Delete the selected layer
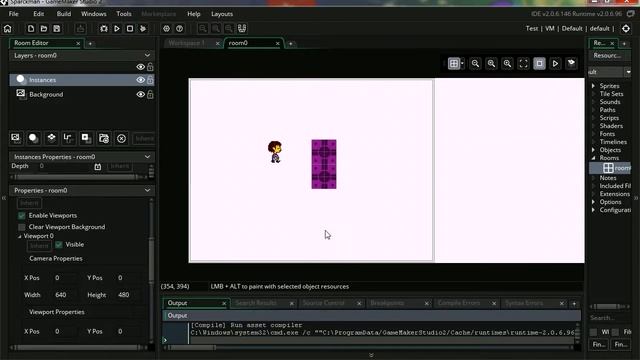Image resolution: width=640 pixels, height=360 pixels. (121, 138)
